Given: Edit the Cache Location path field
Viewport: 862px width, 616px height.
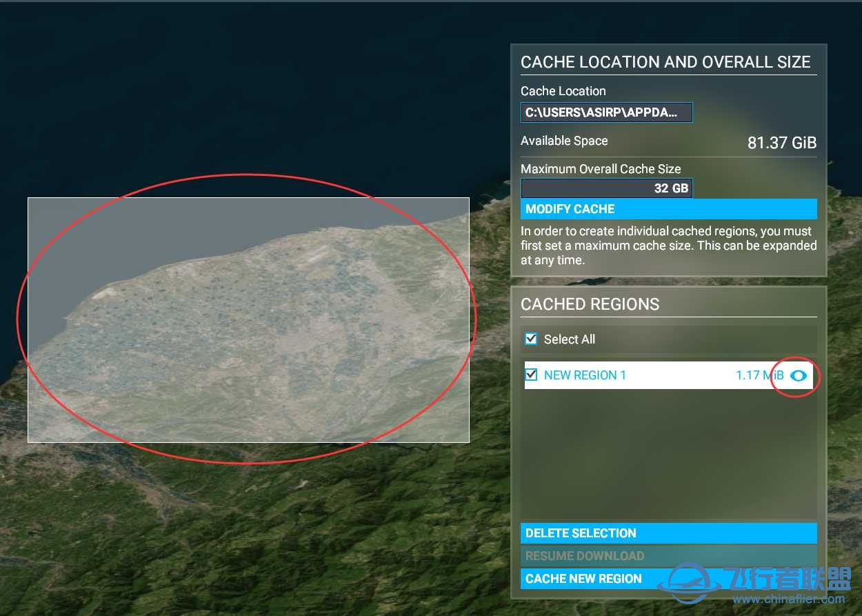Looking at the screenshot, I should point(606,112).
